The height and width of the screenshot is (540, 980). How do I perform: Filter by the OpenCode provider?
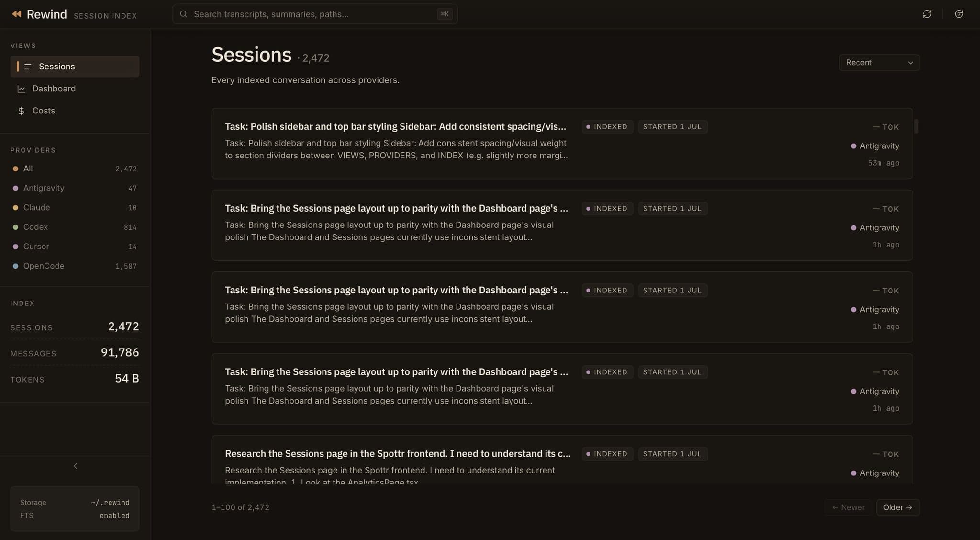click(75, 266)
